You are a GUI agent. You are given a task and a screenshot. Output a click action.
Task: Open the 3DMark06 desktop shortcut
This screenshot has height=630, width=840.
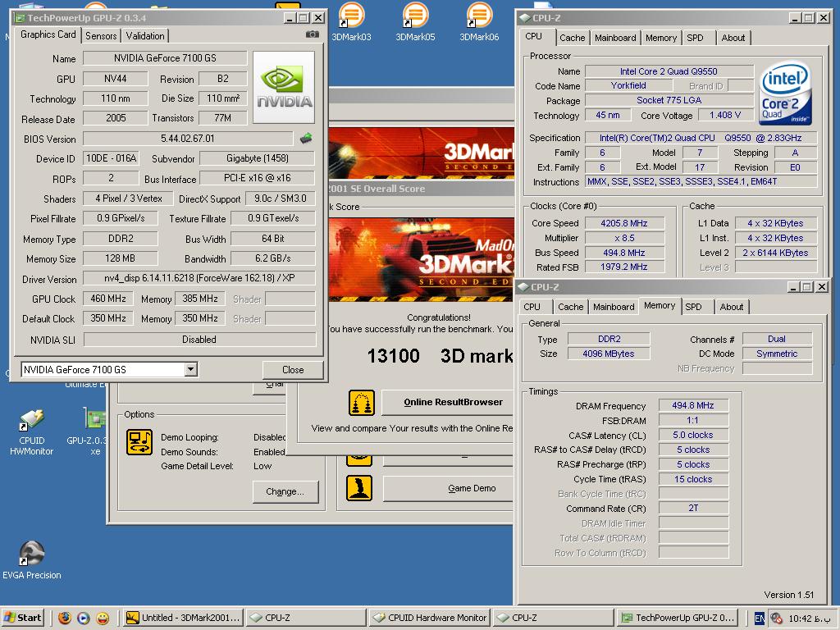point(479,22)
